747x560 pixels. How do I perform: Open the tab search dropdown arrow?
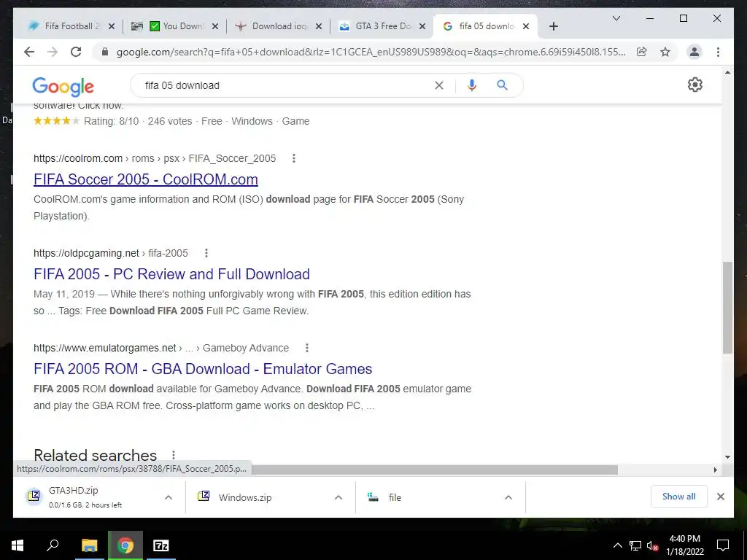(x=616, y=18)
